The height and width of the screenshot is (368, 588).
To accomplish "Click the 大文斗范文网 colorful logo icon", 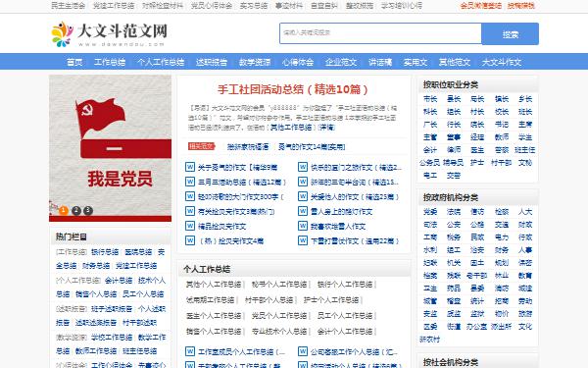I will pyautogui.click(x=62, y=34).
